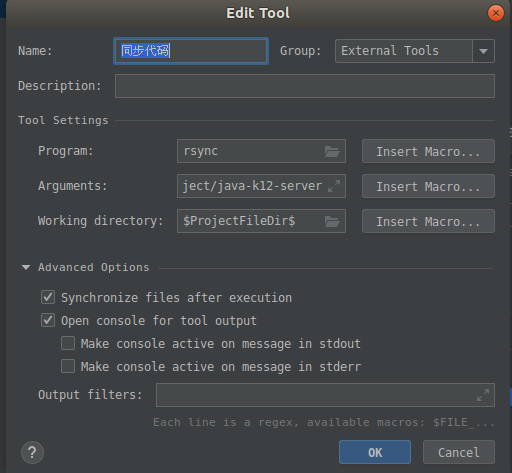Image resolution: width=512 pixels, height=473 pixels.
Task: Focus the Description text field
Action: [x=305, y=86]
